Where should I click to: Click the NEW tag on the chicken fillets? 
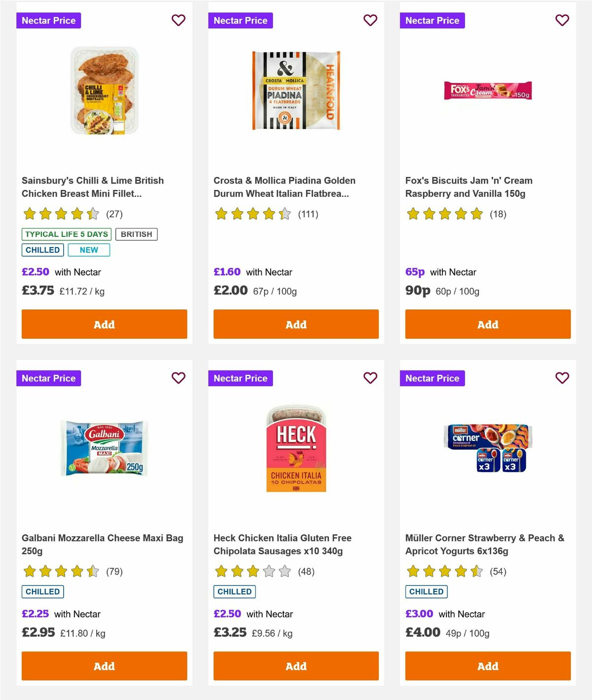[89, 250]
